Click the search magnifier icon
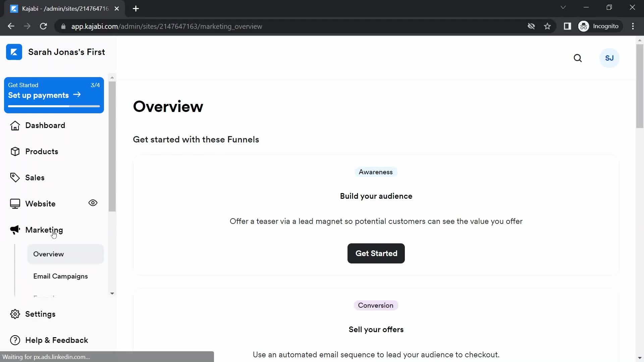Viewport: 644px width, 362px height. pos(579,58)
